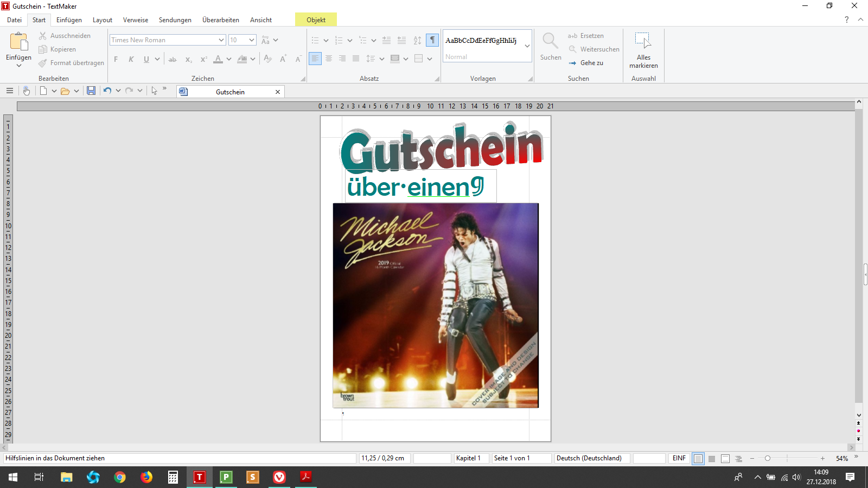Click Format übertragen brush button

coord(71,63)
